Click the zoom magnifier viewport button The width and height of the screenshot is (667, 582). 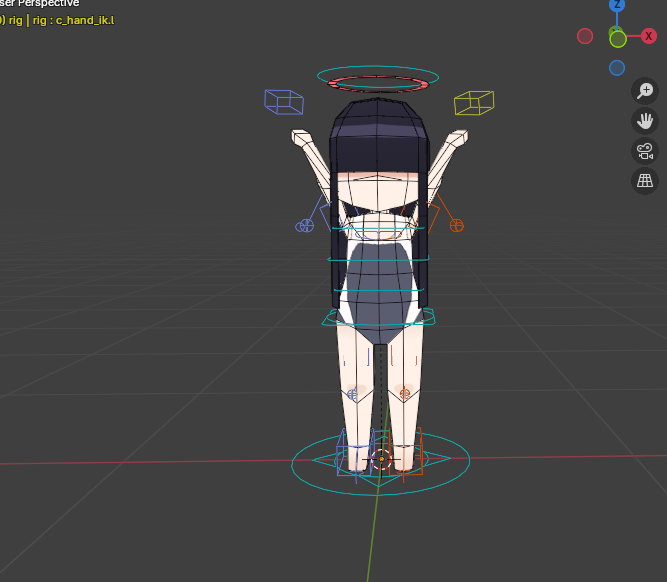[x=645, y=91]
